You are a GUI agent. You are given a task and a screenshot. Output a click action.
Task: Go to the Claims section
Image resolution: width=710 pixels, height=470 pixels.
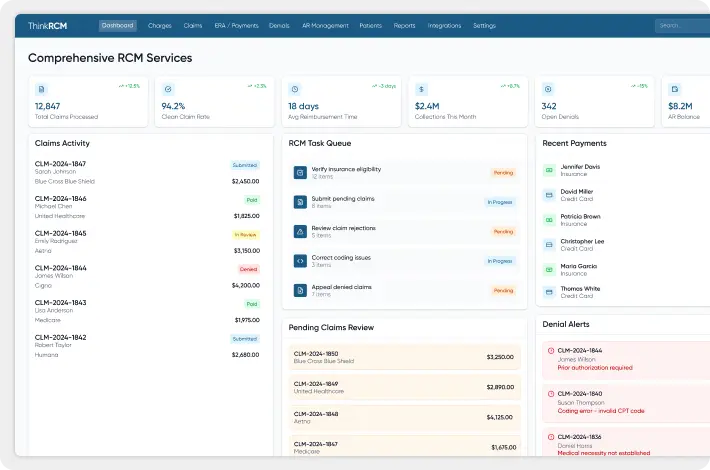tap(193, 26)
